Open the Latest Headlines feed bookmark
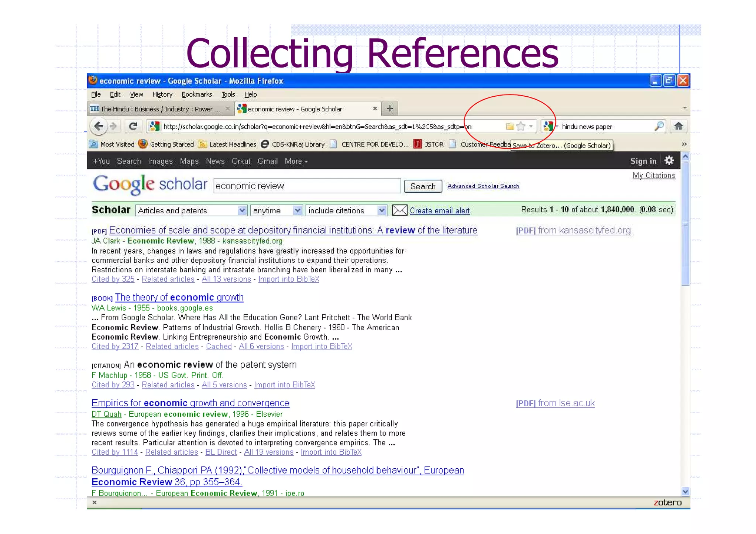Viewport: 756px width, 534px height. pyautogui.click(x=227, y=144)
